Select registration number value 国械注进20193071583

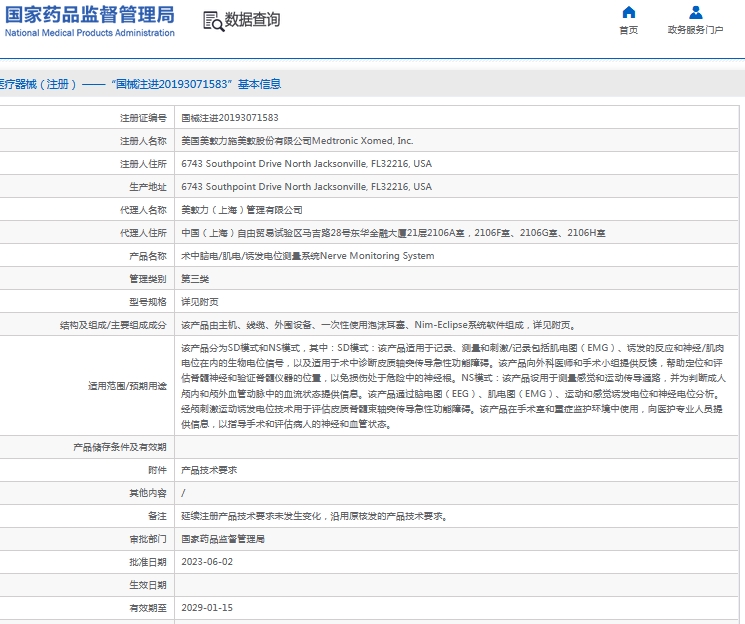[230, 118]
